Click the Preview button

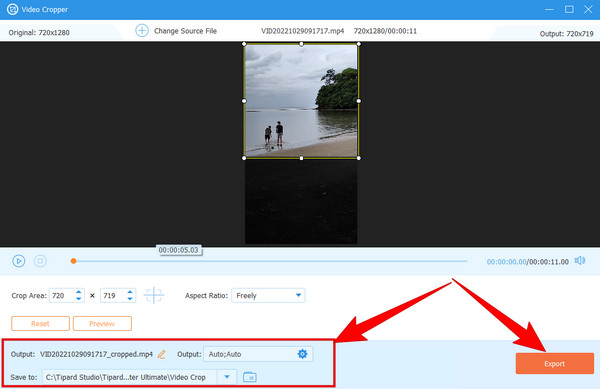(x=102, y=324)
